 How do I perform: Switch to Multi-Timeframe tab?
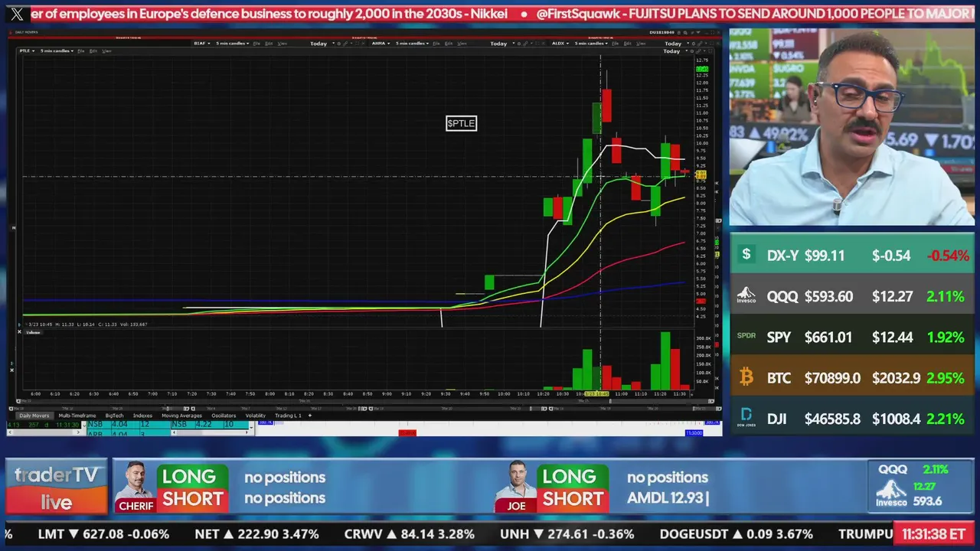pos(77,416)
